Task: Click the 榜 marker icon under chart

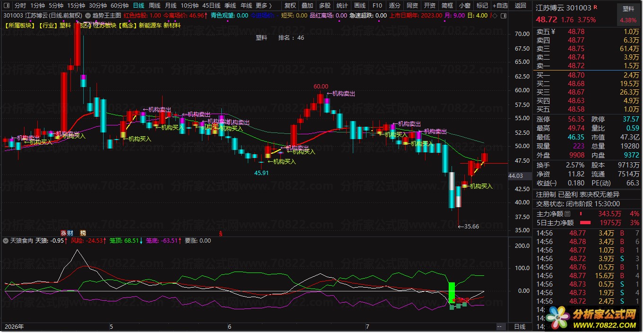Action: click(x=83, y=233)
